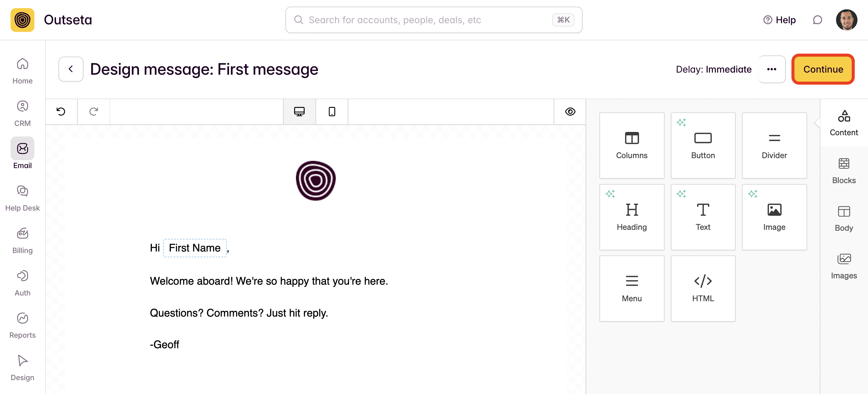Click the undo arrow icon
This screenshot has height=394, width=868.
61,111
